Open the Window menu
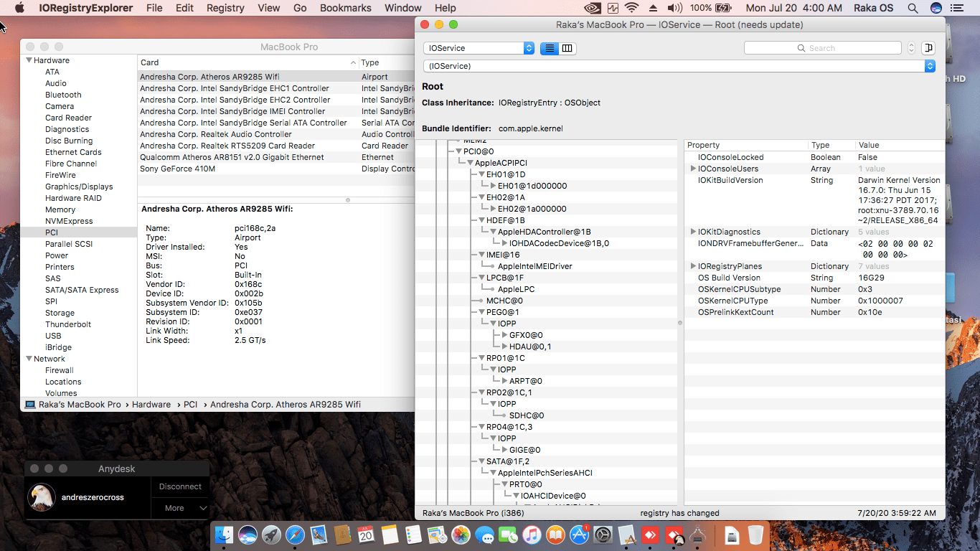 (x=403, y=8)
